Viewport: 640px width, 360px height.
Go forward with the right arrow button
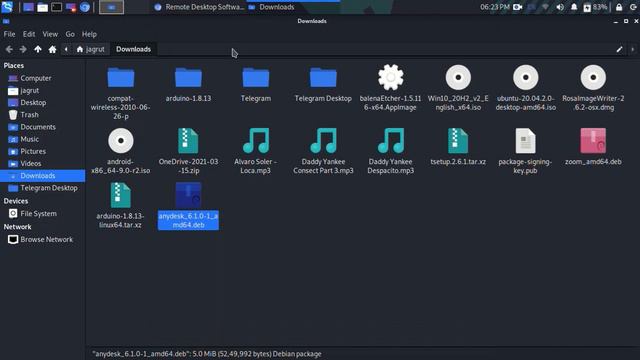pyautogui.click(x=23, y=49)
